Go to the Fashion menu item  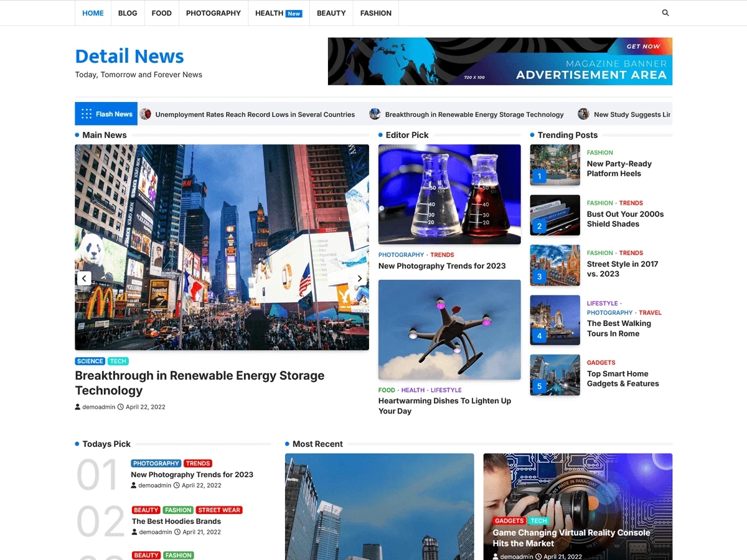(x=375, y=13)
